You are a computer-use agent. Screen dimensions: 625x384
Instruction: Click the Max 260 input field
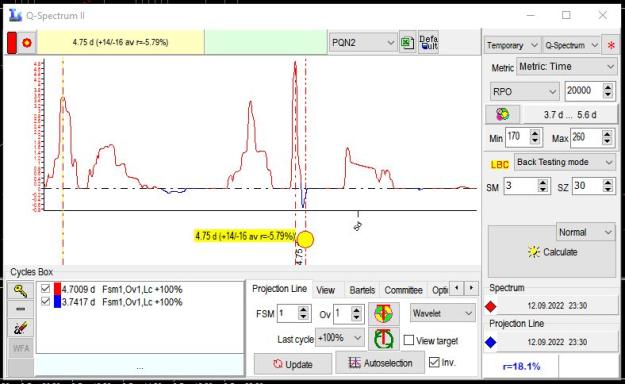tap(586, 138)
